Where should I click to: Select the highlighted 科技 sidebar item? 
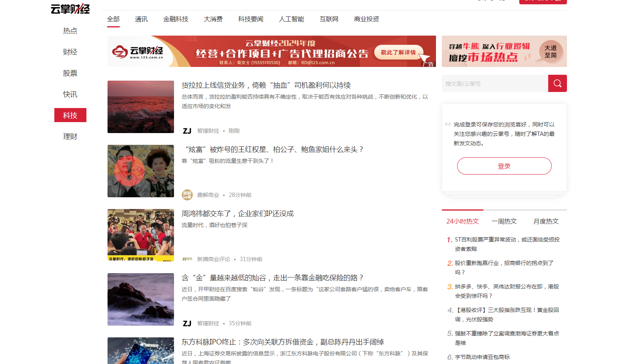pos(70,115)
